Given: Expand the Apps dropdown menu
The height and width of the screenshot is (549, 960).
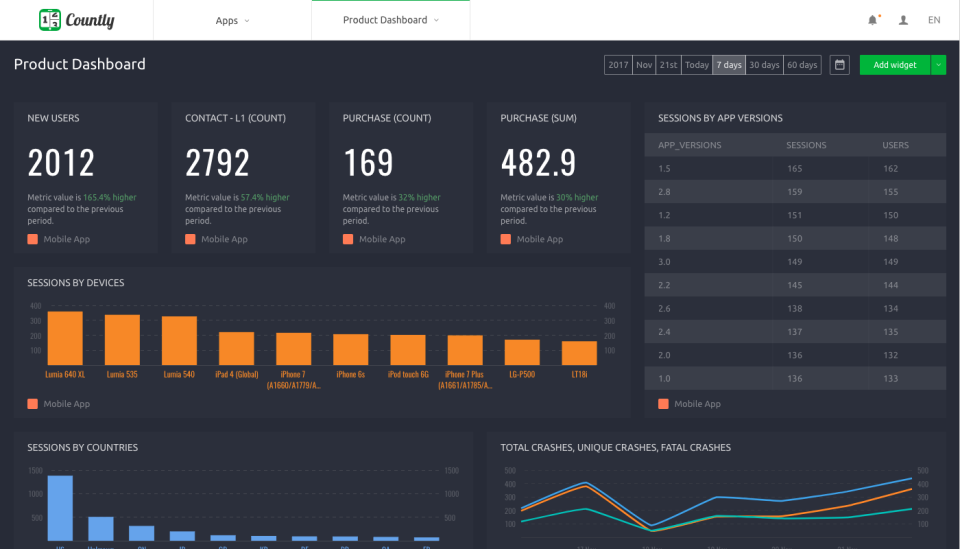Looking at the screenshot, I should click(x=232, y=20).
